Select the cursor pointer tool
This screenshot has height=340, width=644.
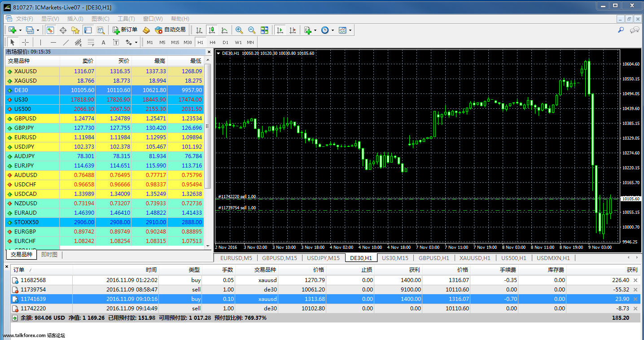tap(13, 42)
